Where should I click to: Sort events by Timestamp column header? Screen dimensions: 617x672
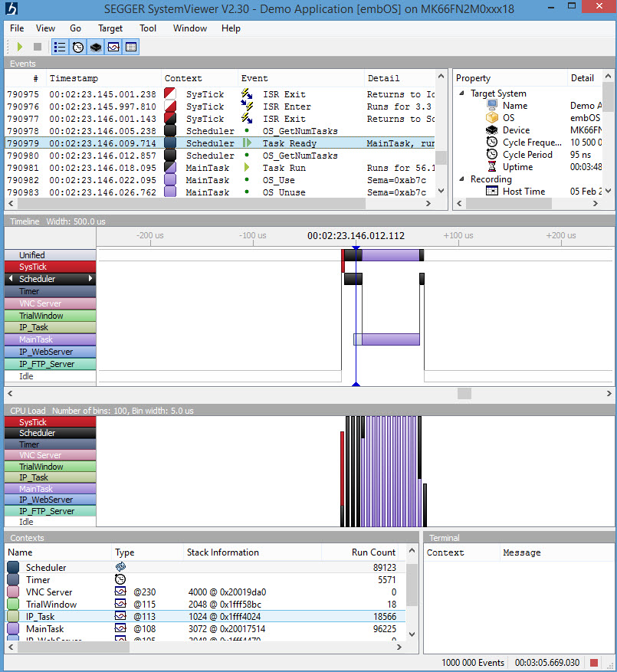click(103, 78)
